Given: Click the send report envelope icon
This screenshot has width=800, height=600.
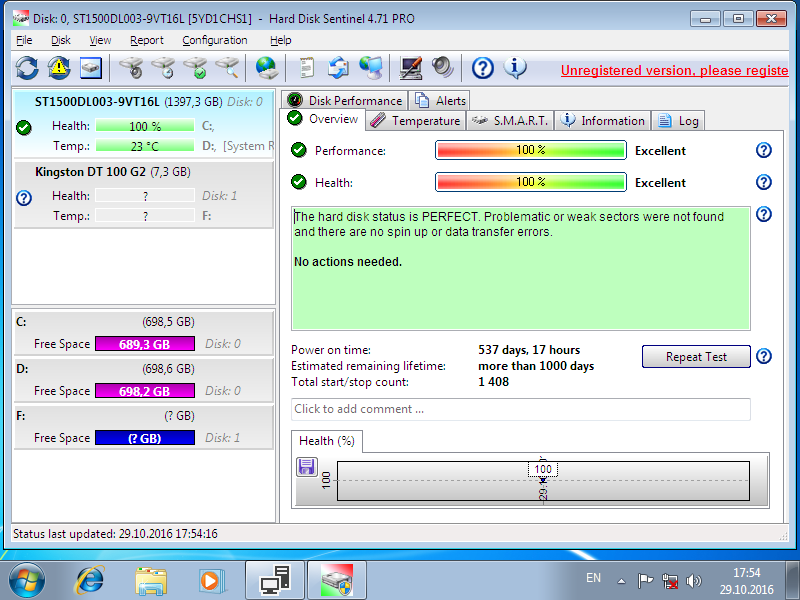Looking at the screenshot, I should pyautogui.click(x=338, y=68).
